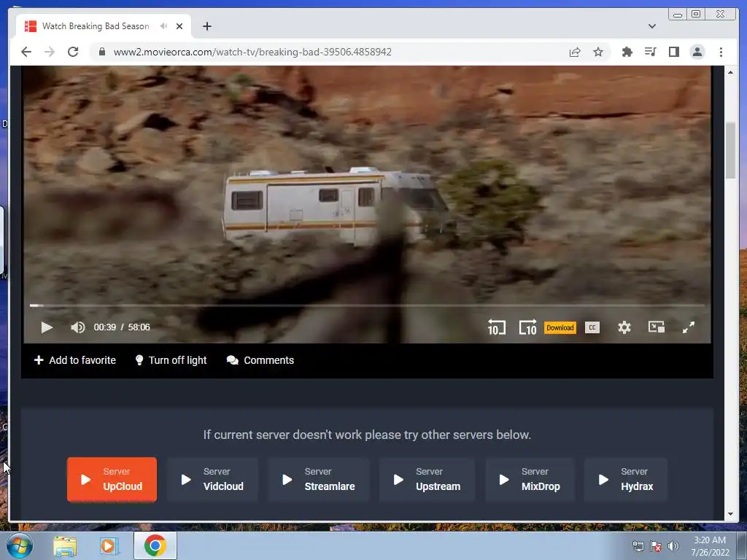Open the Chrome profile menu
Image resolution: width=747 pixels, height=560 pixels.
click(x=697, y=52)
